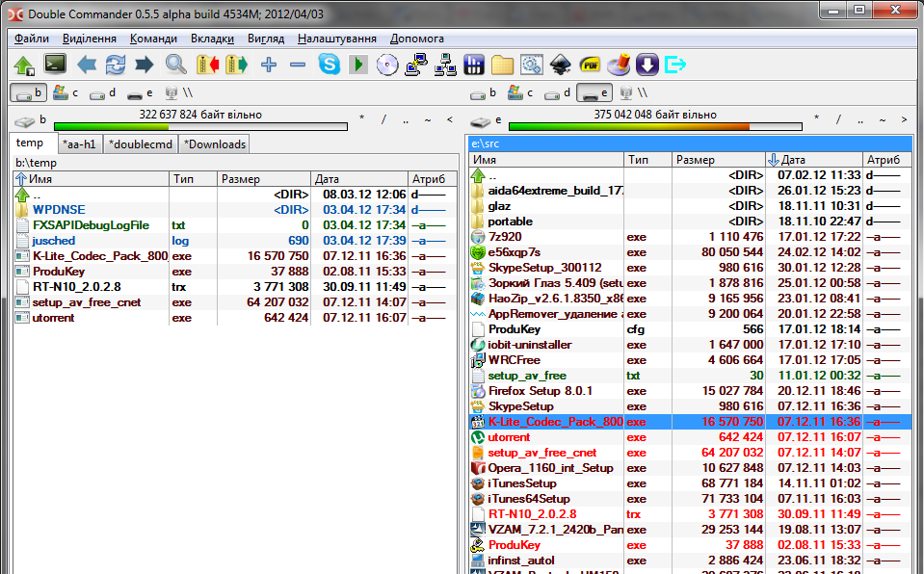Switch left panel to drive c
The image size is (924, 574).
coord(66,93)
